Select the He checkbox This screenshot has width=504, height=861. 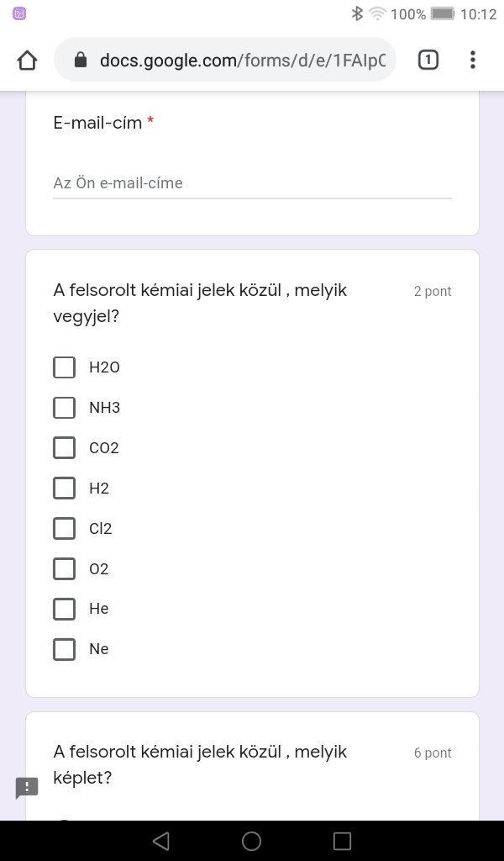click(65, 609)
